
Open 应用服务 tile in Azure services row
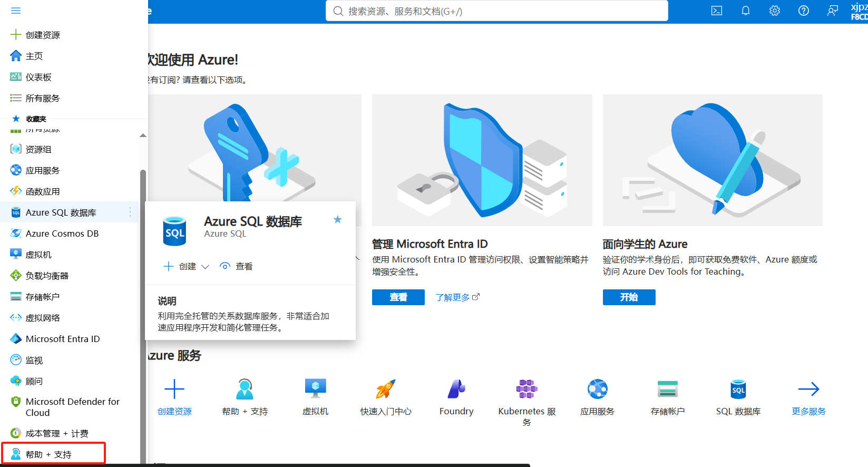click(598, 398)
